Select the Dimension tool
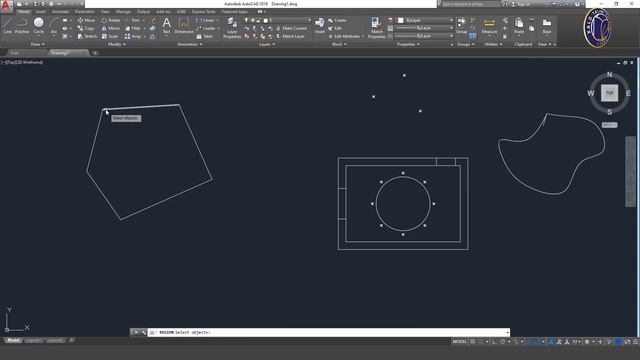The height and width of the screenshot is (360, 640). click(x=184, y=25)
